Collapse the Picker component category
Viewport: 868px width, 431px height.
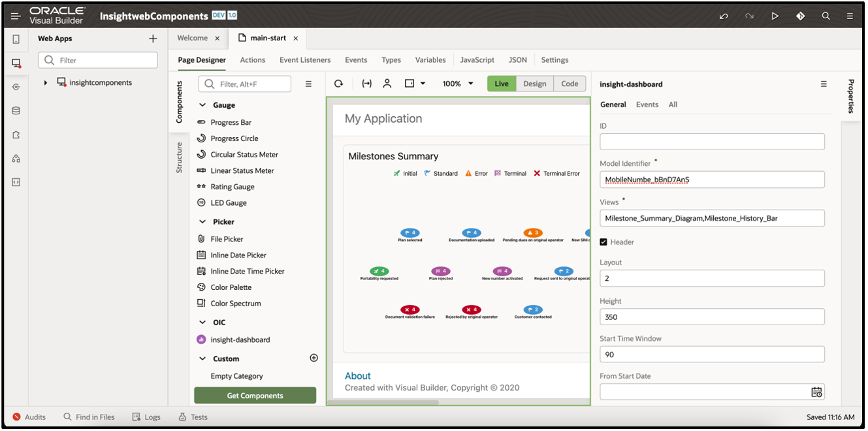(202, 222)
